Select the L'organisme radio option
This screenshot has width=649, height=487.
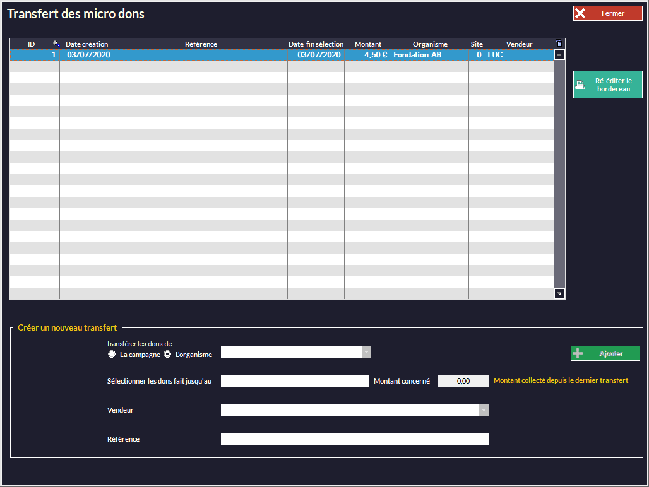(x=168, y=354)
